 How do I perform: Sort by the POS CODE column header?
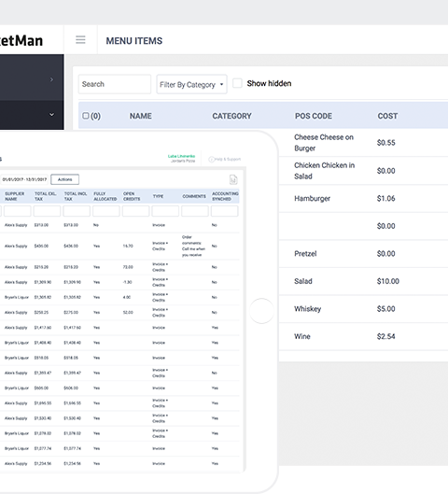[314, 116]
